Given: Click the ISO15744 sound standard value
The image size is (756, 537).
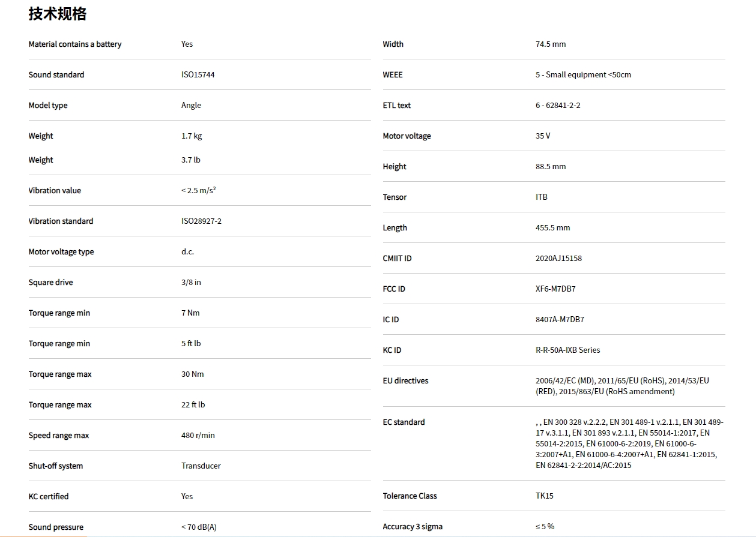Looking at the screenshot, I should (x=198, y=75).
